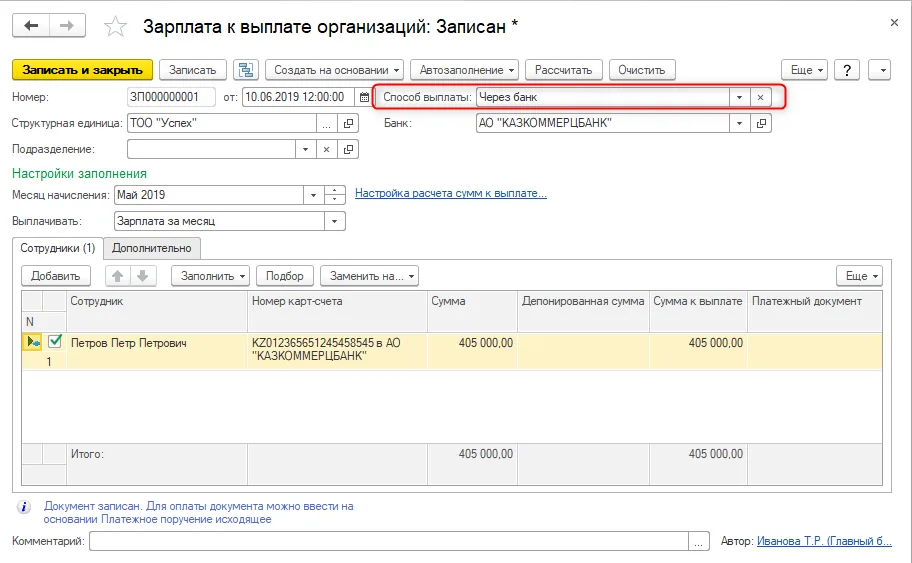The image size is (912, 563).
Task: Select the Сумма cell 405 000,00 for Петров
Action: pos(472,351)
